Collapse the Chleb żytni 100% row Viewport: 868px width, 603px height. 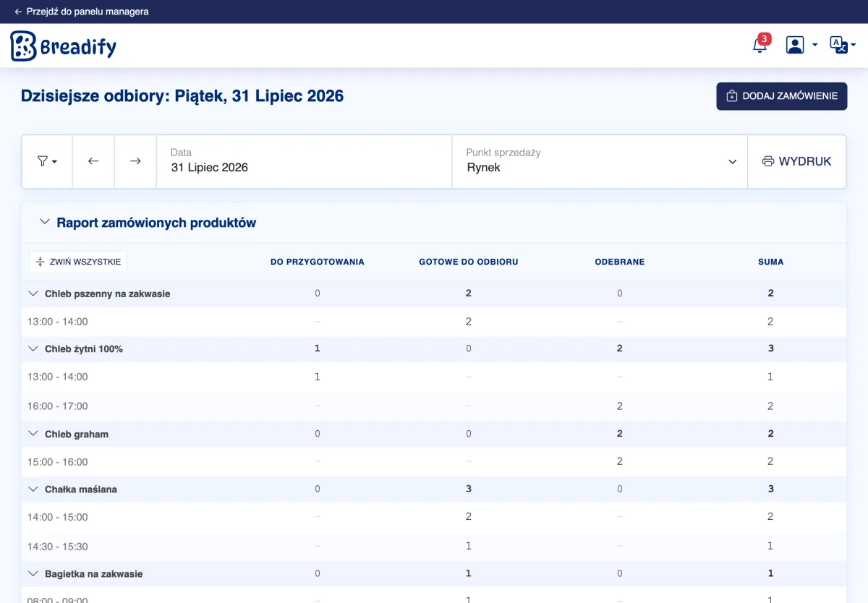[33, 348]
